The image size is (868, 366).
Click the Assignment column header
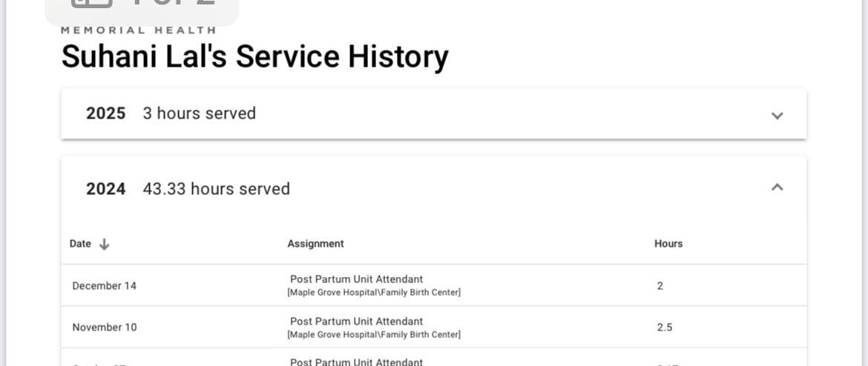pos(315,244)
